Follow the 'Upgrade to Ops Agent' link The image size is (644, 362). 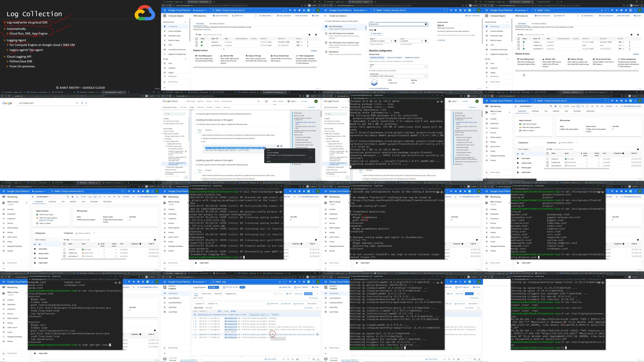[x=46, y=220]
